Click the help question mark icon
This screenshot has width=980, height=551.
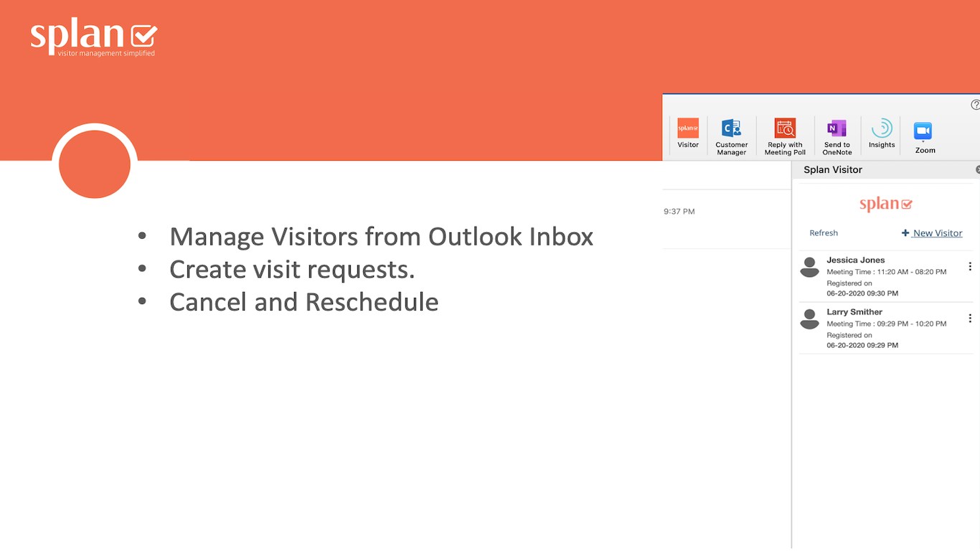pyautogui.click(x=975, y=105)
